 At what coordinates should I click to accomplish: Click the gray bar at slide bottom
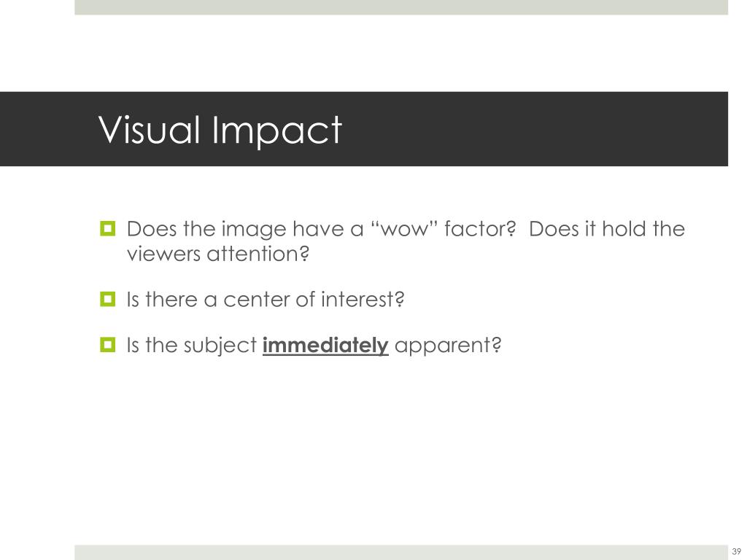pyautogui.click(x=401, y=553)
